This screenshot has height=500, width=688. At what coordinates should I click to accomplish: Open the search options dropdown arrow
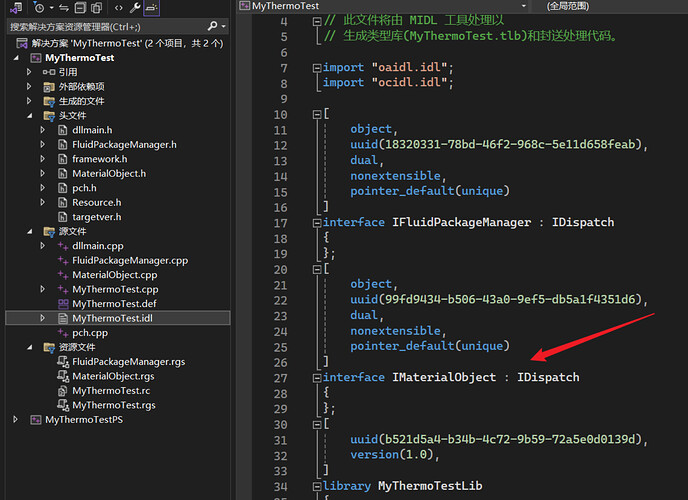pos(224,27)
